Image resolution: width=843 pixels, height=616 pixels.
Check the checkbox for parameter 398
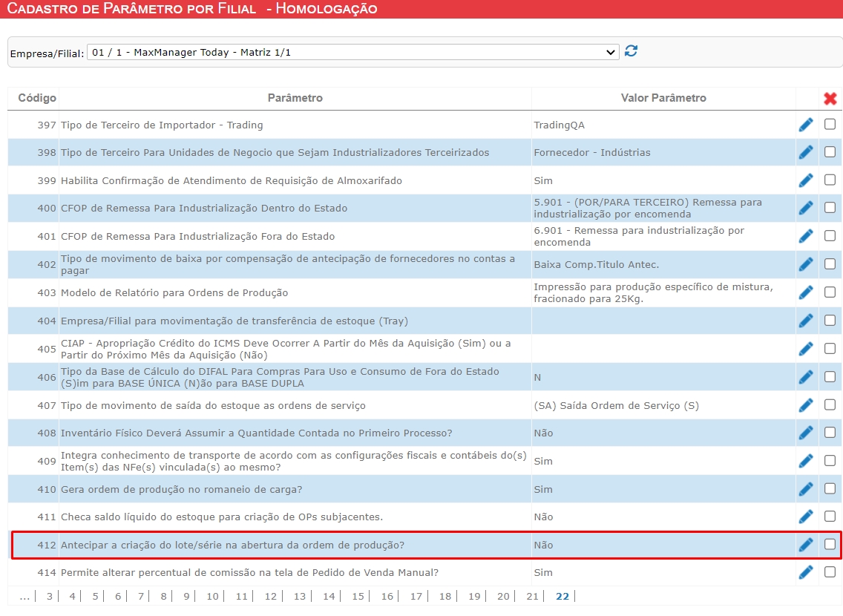point(830,152)
